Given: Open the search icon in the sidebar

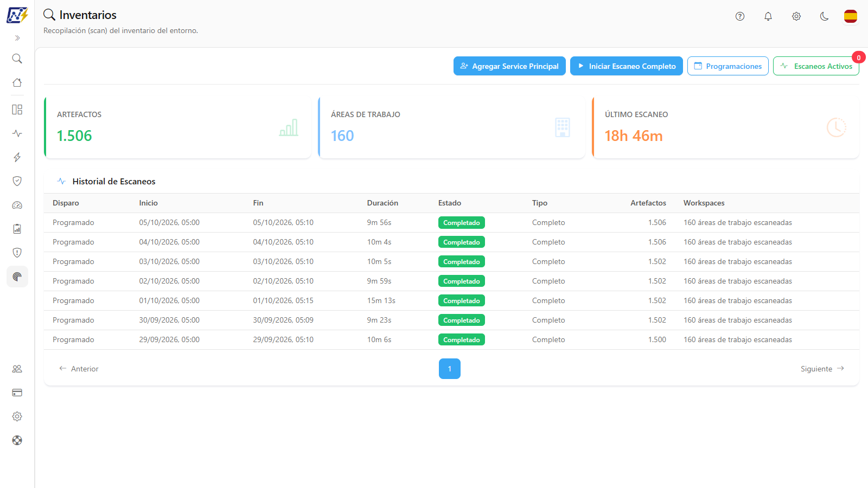Looking at the screenshot, I should (x=17, y=59).
